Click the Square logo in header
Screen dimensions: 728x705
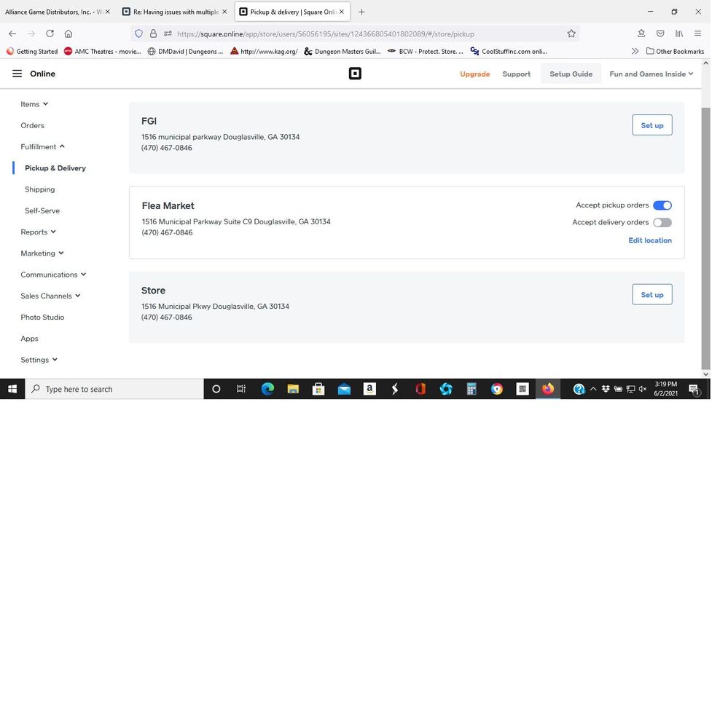355,74
